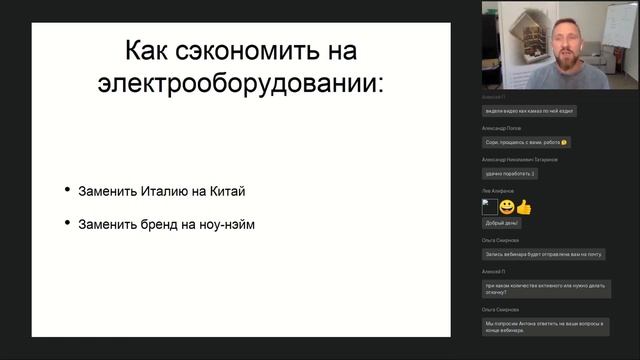The image size is (640, 360).
Task: Click 'Сори, прощаюсь с вами, работа' chat message
Action: (x=526, y=142)
